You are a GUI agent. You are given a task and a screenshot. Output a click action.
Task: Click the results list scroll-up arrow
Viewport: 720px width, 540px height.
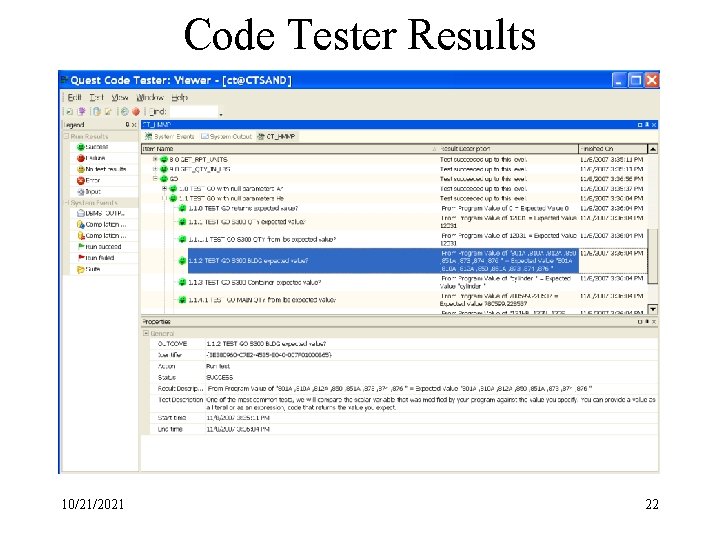(652, 149)
